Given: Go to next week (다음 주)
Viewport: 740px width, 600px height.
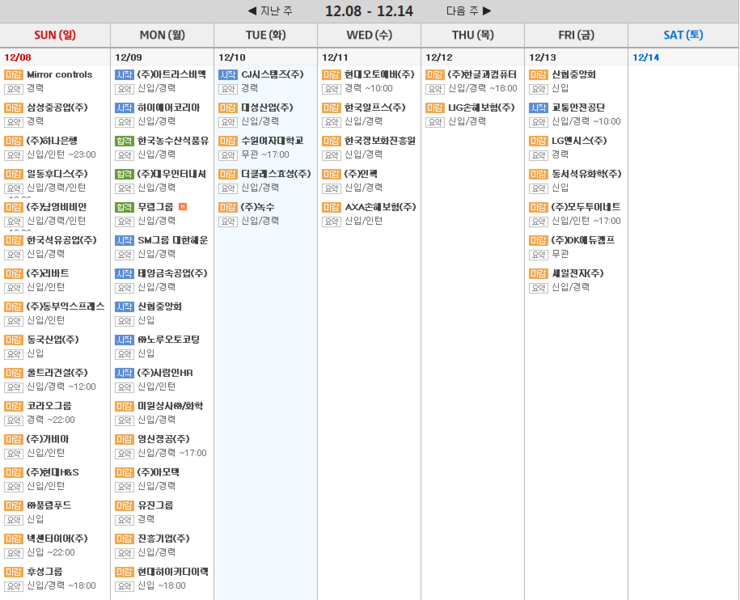Looking at the screenshot, I should (x=469, y=11).
